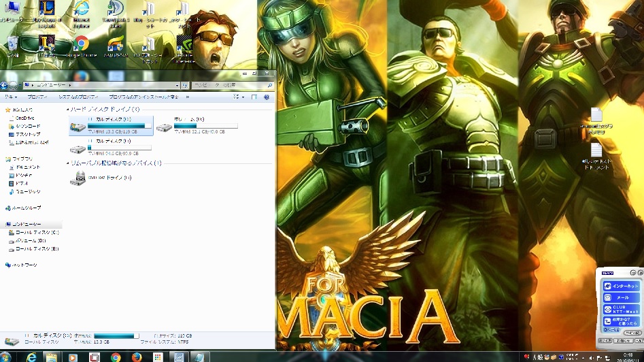Open the GeForce Experience desktop icon

[x=183, y=44]
